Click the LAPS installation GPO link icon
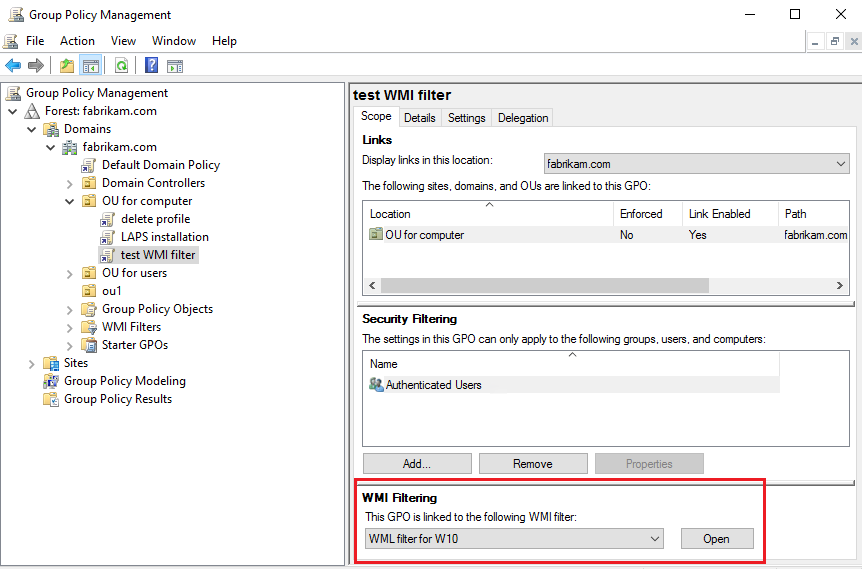The width and height of the screenshot is (862, 569). [x=107, y=237]
